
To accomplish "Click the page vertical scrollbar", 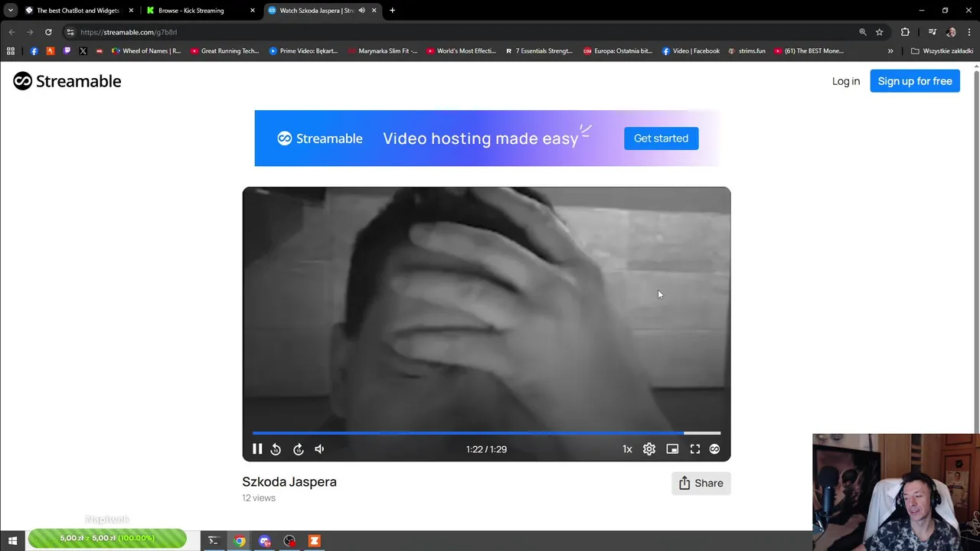I will click(976, 249).
